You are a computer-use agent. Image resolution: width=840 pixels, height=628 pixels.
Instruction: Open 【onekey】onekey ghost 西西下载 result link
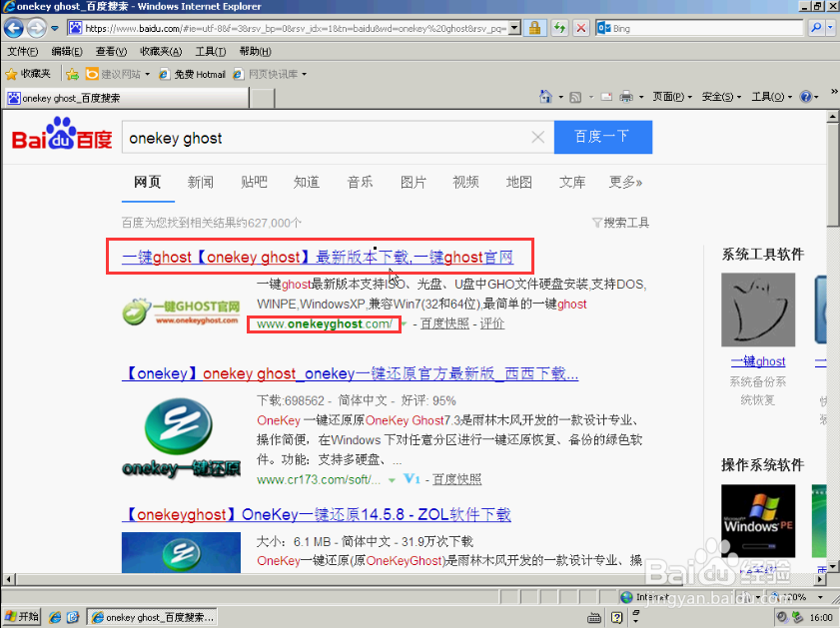351,373
